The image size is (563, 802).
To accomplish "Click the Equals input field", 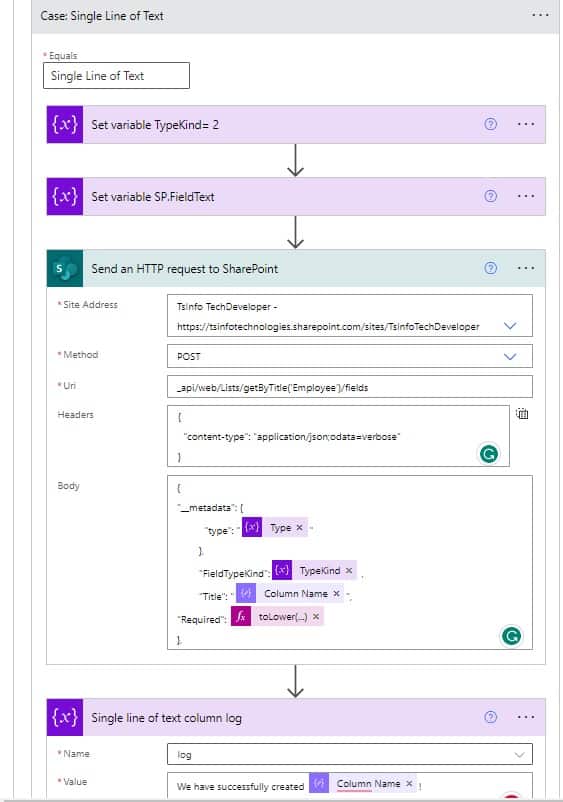I will [116, 76].
